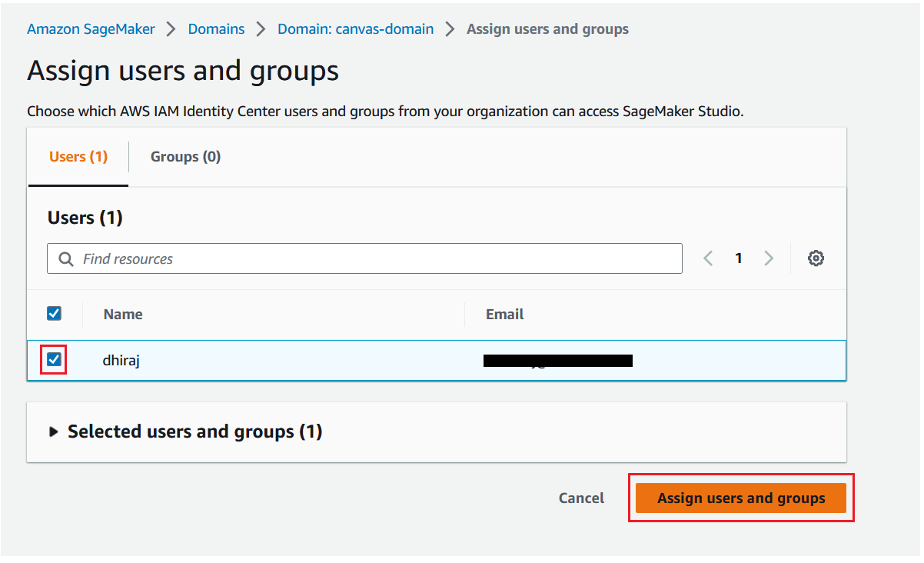Image resolution: width=924 pixels, height=563 pixels.
Task: Go to next page arrow
Action: click(x=768, y=258)
